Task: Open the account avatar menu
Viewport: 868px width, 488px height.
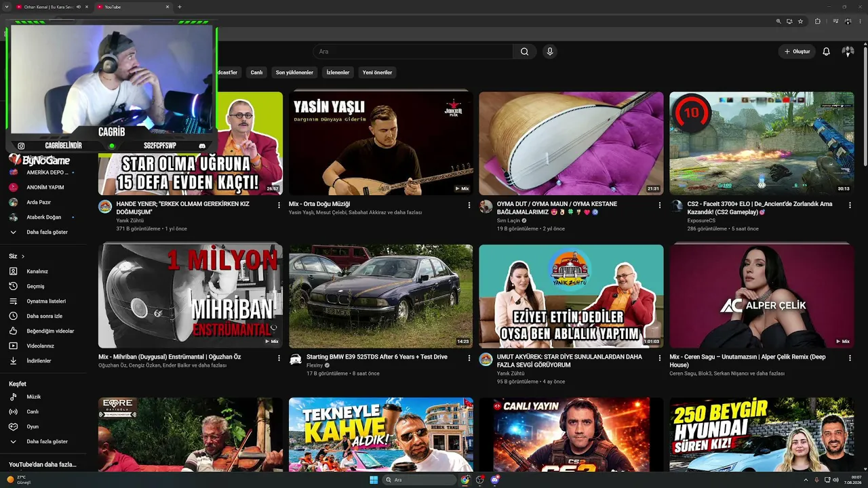Action: coord(848,52)
